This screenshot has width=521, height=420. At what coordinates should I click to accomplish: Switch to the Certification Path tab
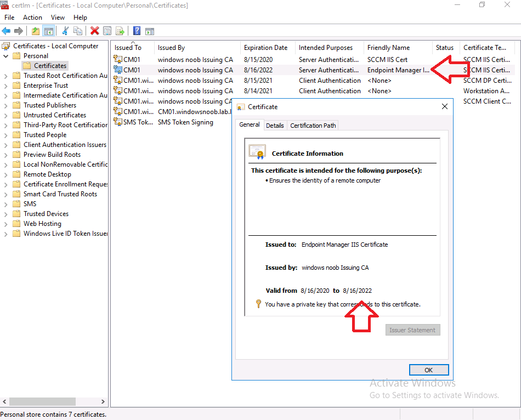click(x=313, y=125)
